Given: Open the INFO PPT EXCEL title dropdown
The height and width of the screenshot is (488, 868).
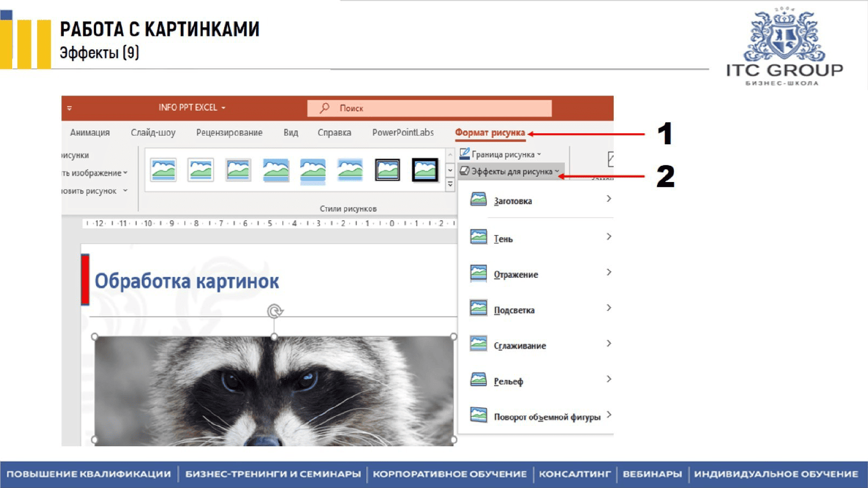Looking at the screenshot, I should pyautogui.click(x=192, y=108).
